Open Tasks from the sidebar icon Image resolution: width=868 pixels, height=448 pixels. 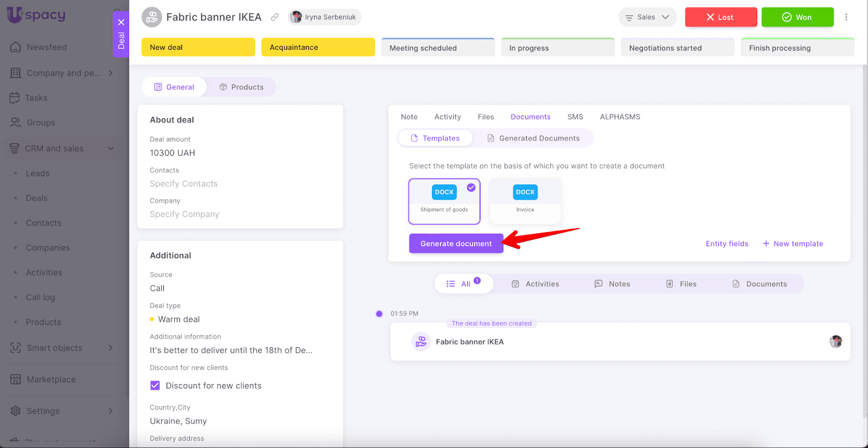(x=15, y=98)
